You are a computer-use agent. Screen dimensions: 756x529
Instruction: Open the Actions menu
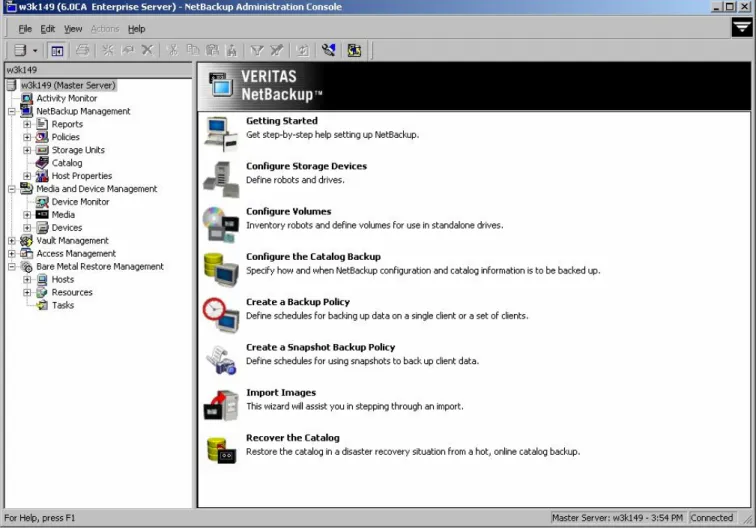[105, 29]
